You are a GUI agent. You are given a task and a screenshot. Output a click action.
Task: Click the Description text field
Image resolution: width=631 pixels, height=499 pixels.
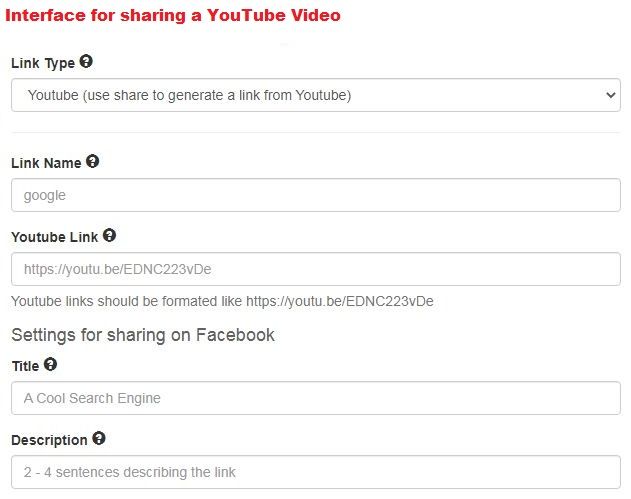(x=316, y=472)
